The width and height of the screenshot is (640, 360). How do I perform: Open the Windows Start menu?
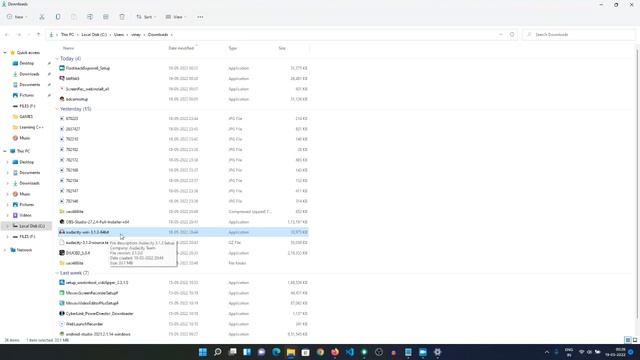click(202, 352)
